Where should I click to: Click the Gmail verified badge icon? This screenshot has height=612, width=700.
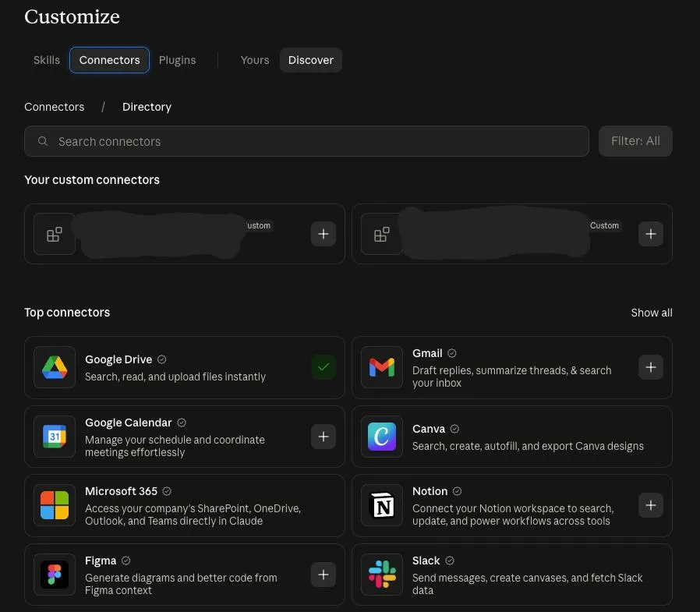pyautogui.click(x=452, y=353)
